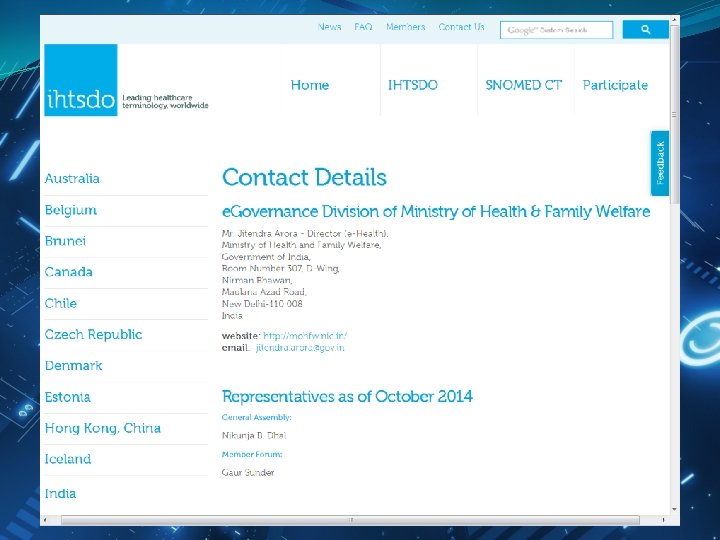
Task: Select Chile in the country list
Action: coord(61,303)
